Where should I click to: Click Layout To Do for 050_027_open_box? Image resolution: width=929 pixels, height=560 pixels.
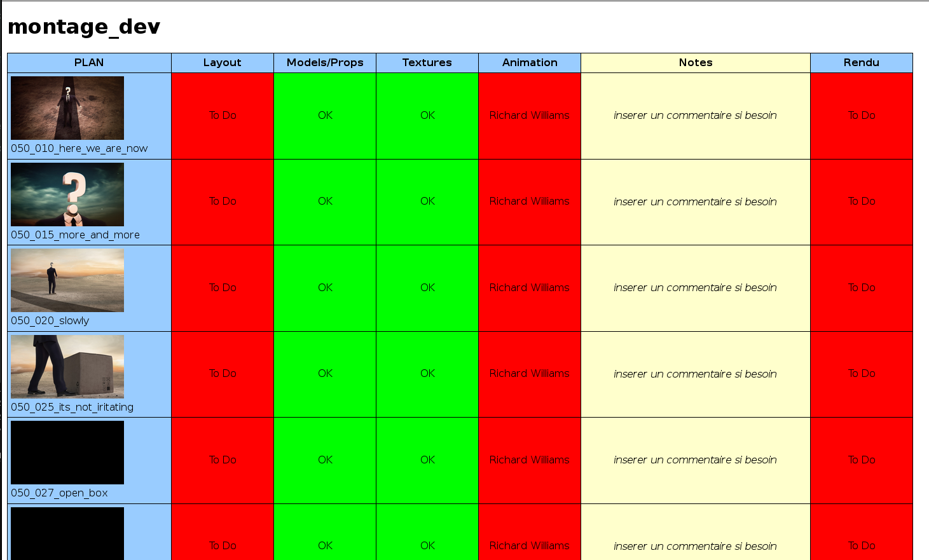pos(223,460)
